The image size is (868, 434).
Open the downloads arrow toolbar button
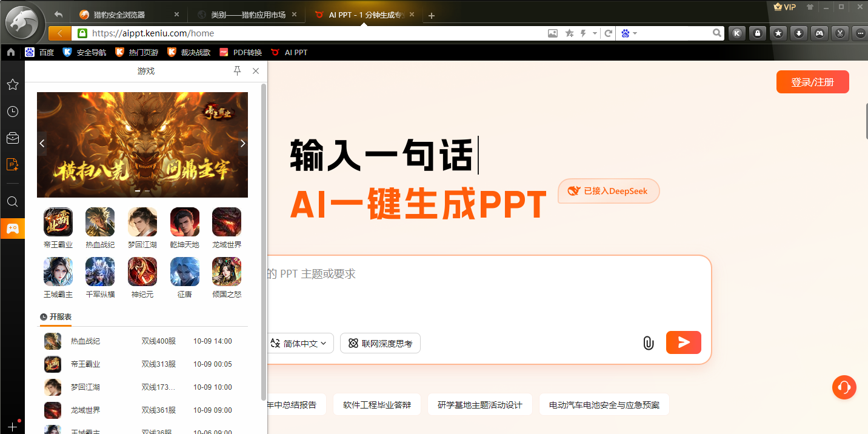(800, 33)
